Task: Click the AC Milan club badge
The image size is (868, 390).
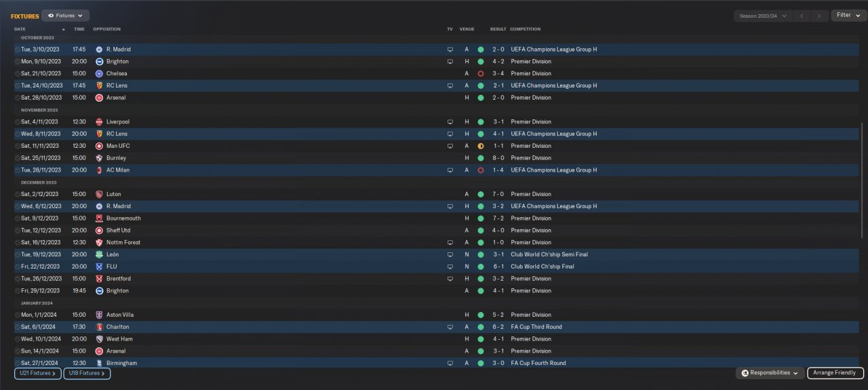Action: click(99, 170)
